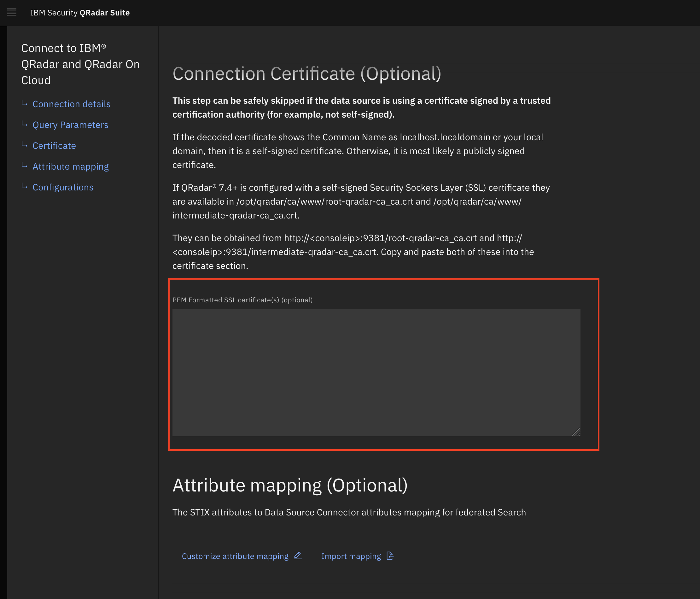Go to Query Parameters section
700x599 pixels.
click(x=70, y=125)
